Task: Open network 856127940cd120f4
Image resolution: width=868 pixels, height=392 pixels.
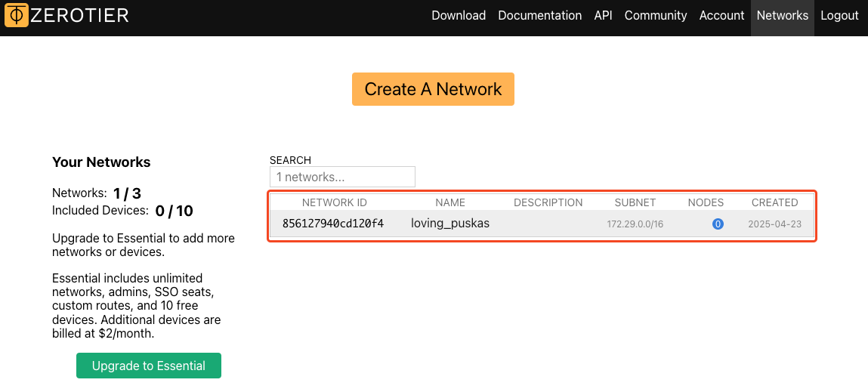Action: click(x=333, y=224)
